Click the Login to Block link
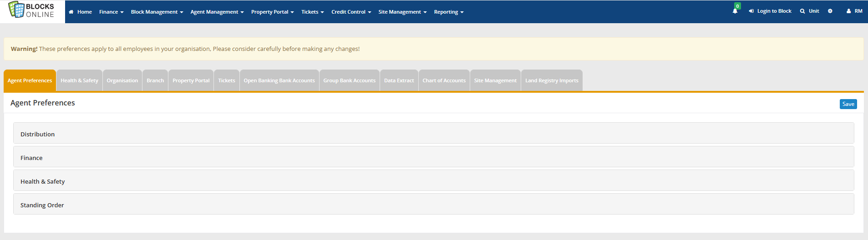The image size is (868, 240). pyautogui.click(x=770, y=11)
